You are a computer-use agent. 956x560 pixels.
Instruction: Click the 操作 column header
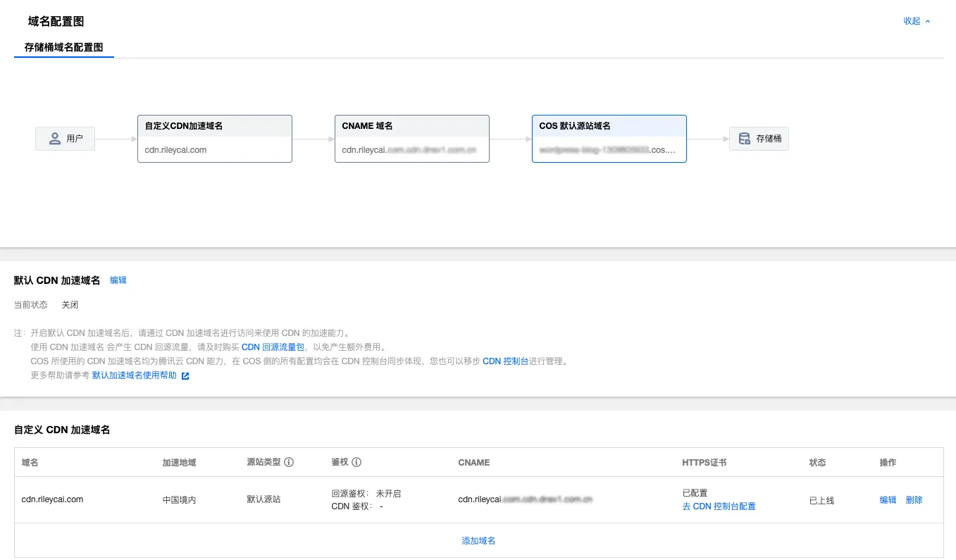(888, 463)
